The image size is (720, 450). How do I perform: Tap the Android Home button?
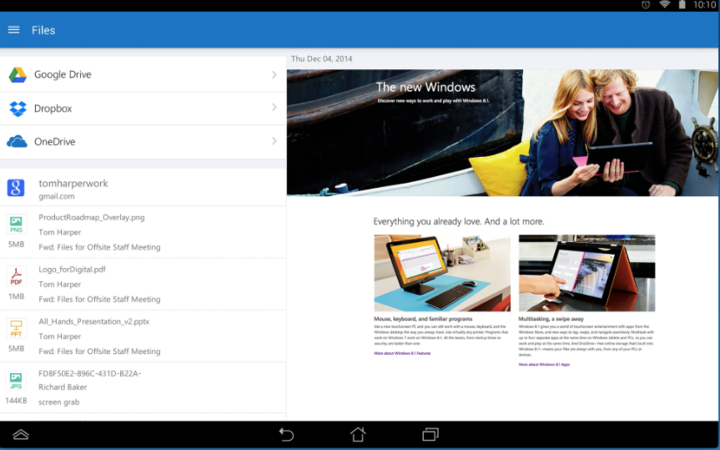[x=358, y=434]
